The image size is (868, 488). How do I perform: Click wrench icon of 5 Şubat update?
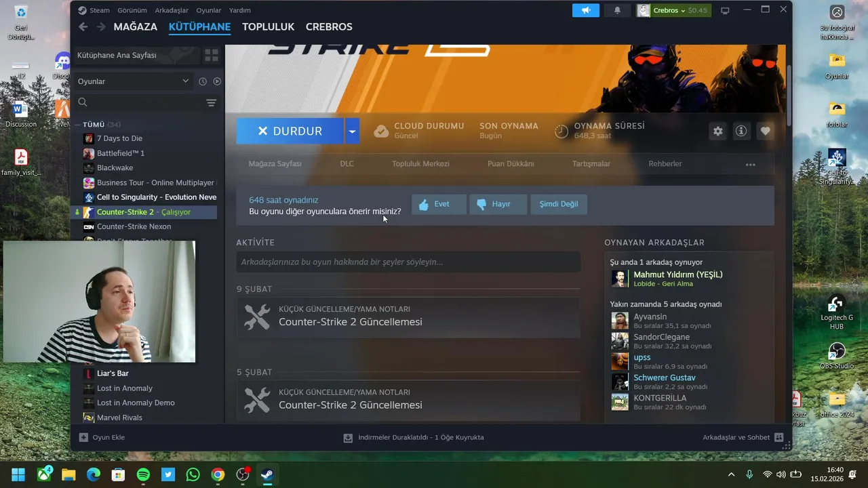[257, 400]
